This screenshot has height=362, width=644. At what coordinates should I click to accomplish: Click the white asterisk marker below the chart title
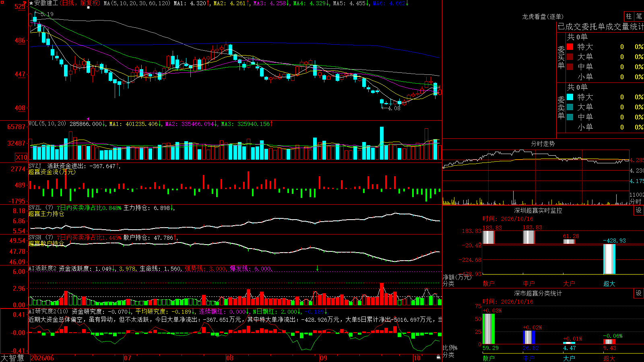89,8
